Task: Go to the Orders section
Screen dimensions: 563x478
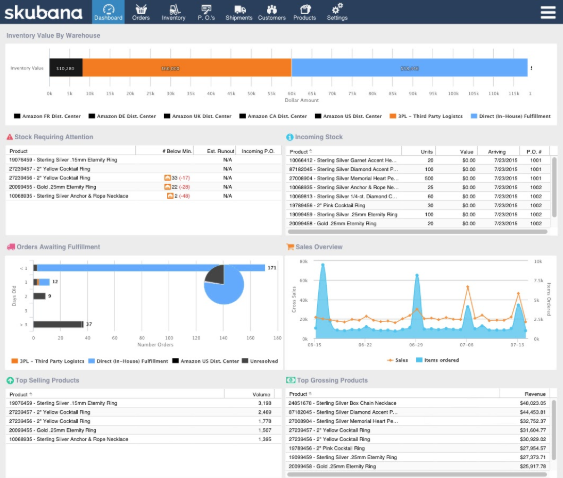Action: (141, 12)
